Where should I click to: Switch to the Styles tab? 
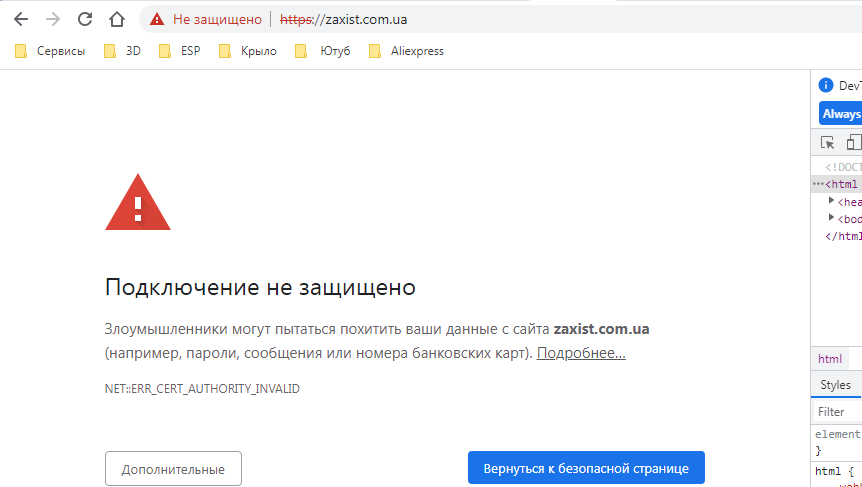pos(835,385)
